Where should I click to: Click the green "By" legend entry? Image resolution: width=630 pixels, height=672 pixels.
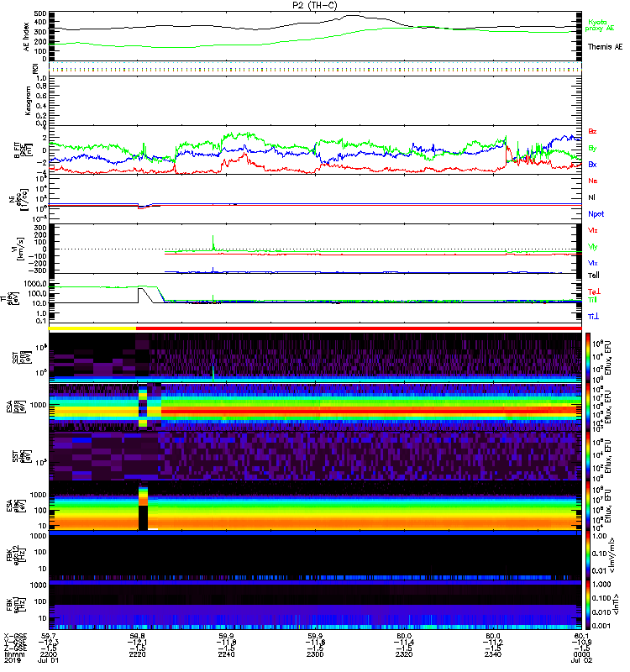[x=592, y=149]
